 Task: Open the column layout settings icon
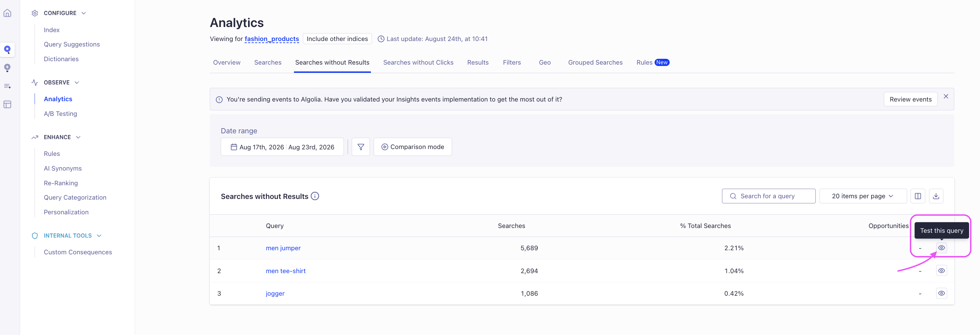[x=918, y=196]
